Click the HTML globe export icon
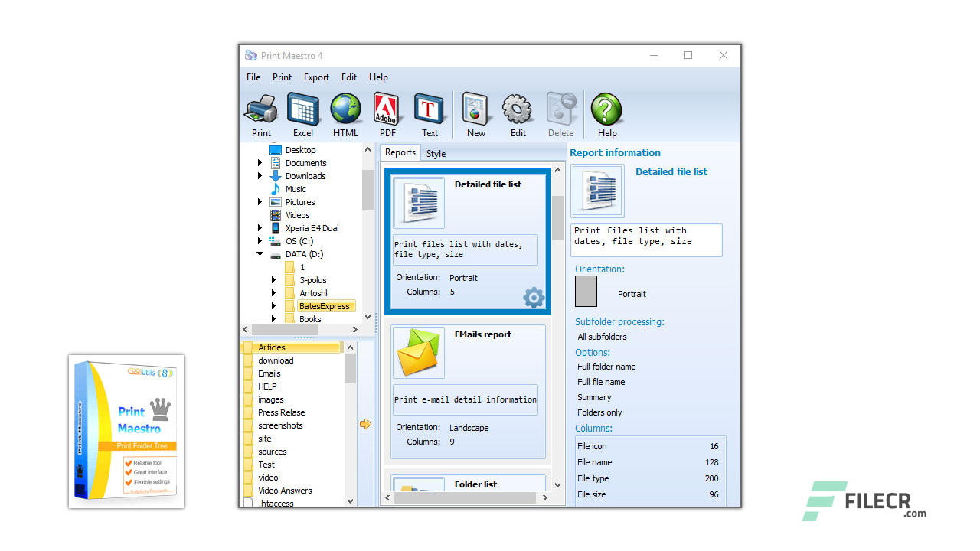Image resolution: width=980 pixels, height=551 pixels. [x=345, y=115]
